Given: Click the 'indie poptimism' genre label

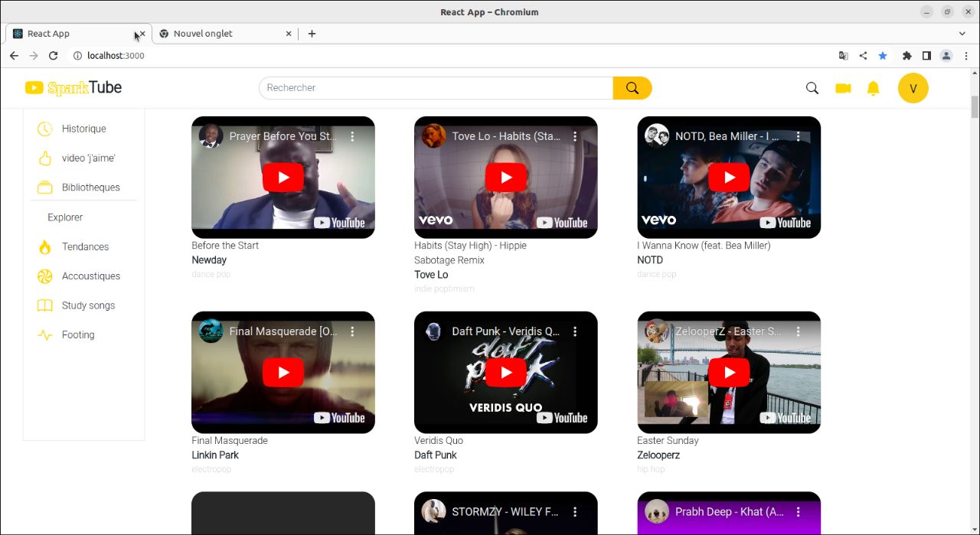Looking at the screenshot, I should [x=444, y=289].
